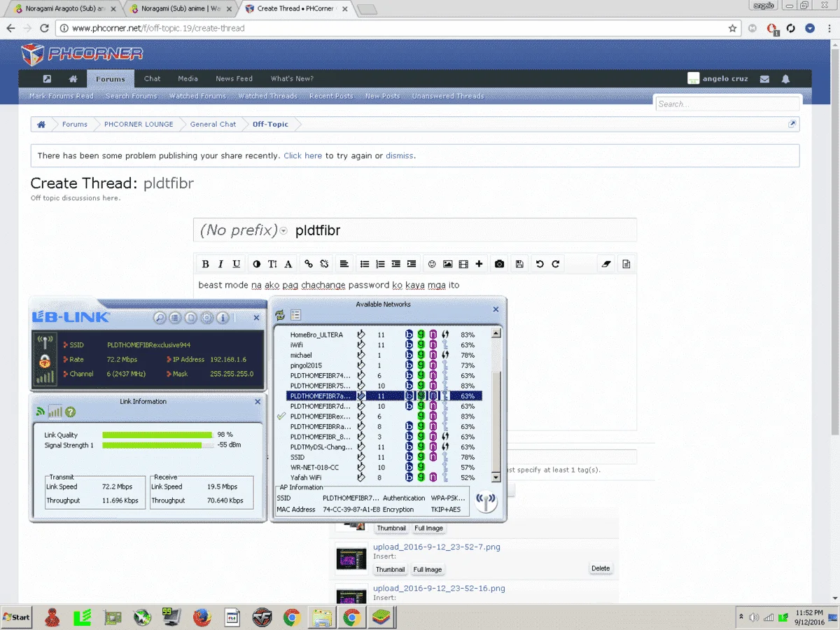Open the Forums tab

(111, 79)
